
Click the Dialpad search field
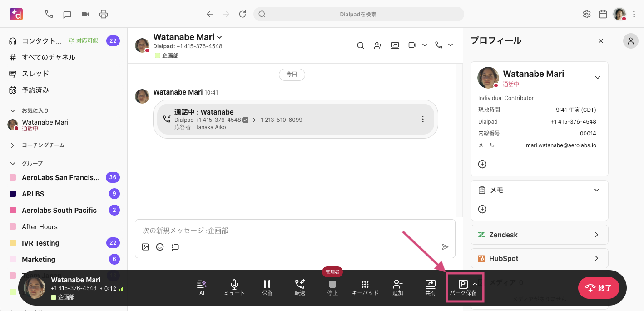pos(358,14)
